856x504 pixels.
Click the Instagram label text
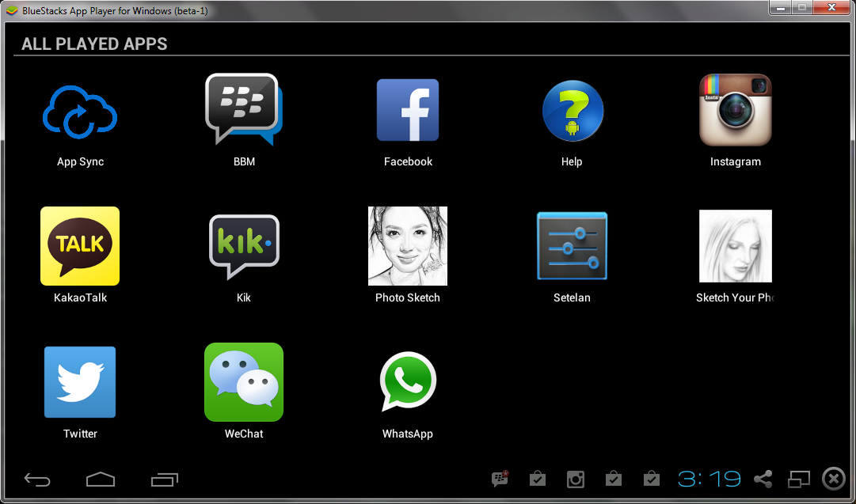pyautogui.click(x=736, y=162)
